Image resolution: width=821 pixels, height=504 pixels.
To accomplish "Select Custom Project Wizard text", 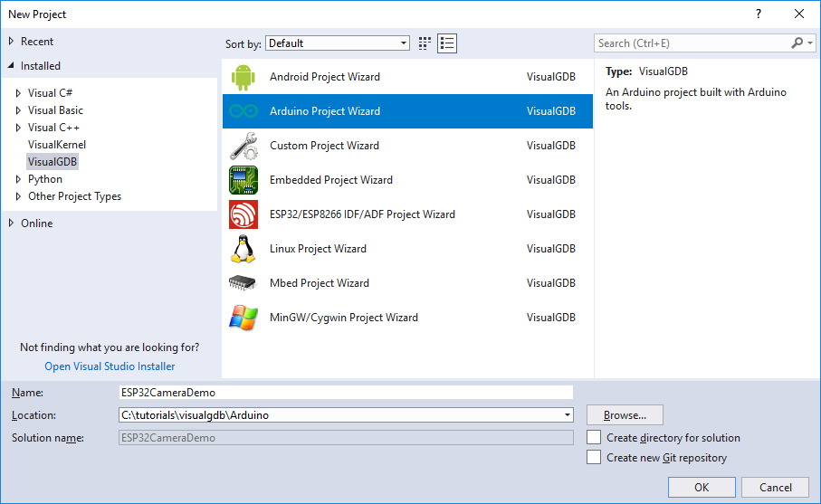I will [324, 146].
